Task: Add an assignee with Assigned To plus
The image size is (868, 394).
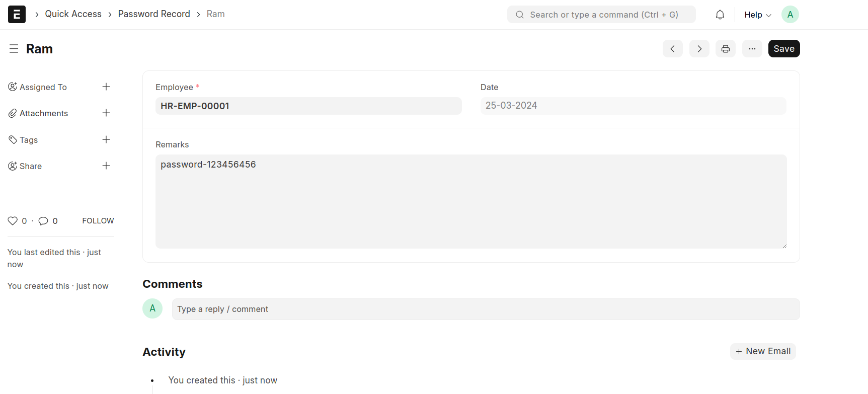Action: click(106, 87)
